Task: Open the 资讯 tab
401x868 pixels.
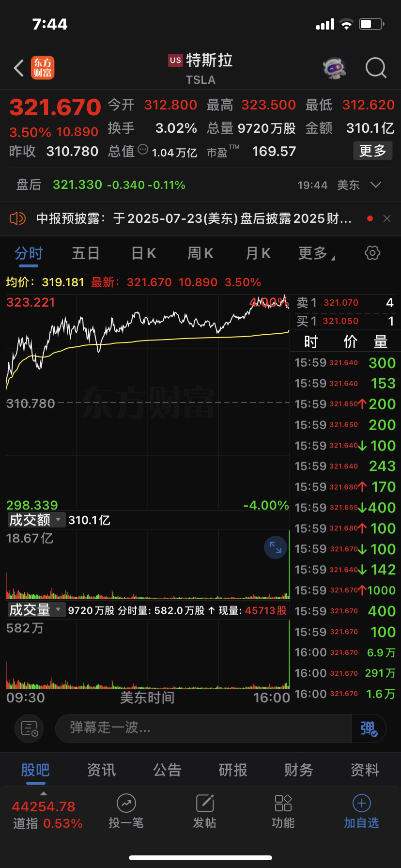Action: click(x=101, y=770)
